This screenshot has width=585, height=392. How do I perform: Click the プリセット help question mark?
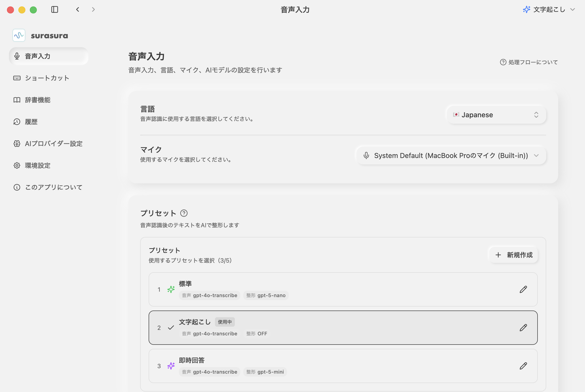tap(184, 213)
